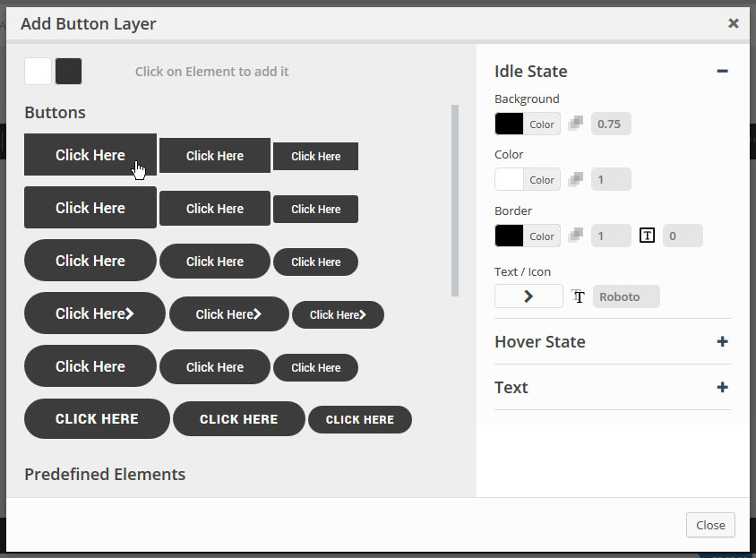The width and height of the screenshot is (756, 558).
Task: Choose the medium Click Here button with arrow
Action: tap(228, 313)
